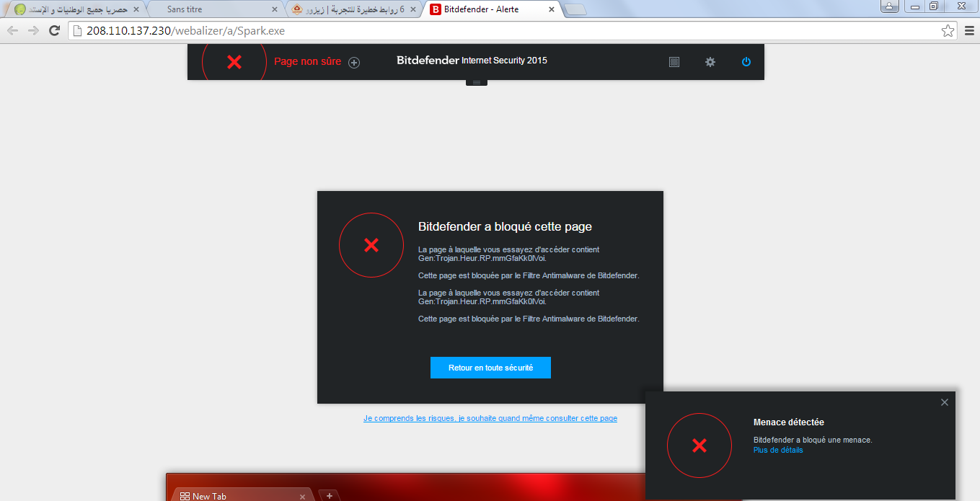This screenshot has width=980, height=501.
Task: Expand the plus beside 'Page non sûre'
Action: (x=354, y=62)
